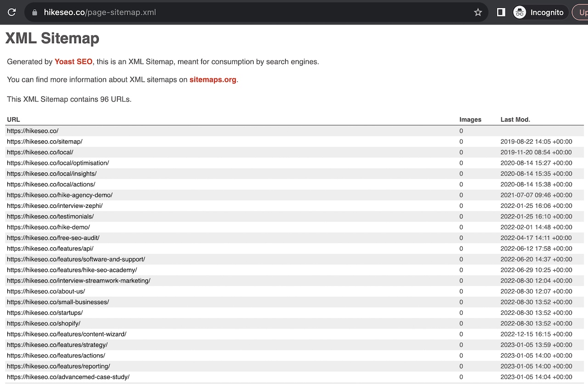This screenshot has width=588, height=384.
Task: Click the '96 URLs' count sentence
Action: (x=69, y=99)
